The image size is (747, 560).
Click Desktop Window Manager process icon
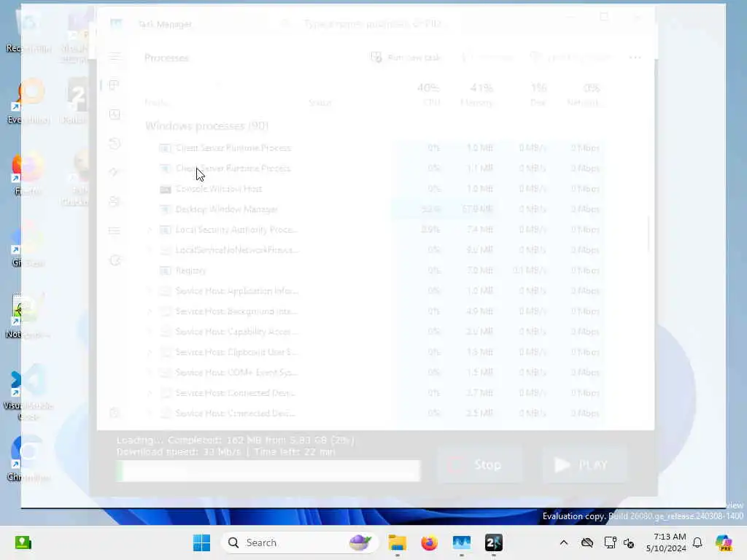point(166,209)
